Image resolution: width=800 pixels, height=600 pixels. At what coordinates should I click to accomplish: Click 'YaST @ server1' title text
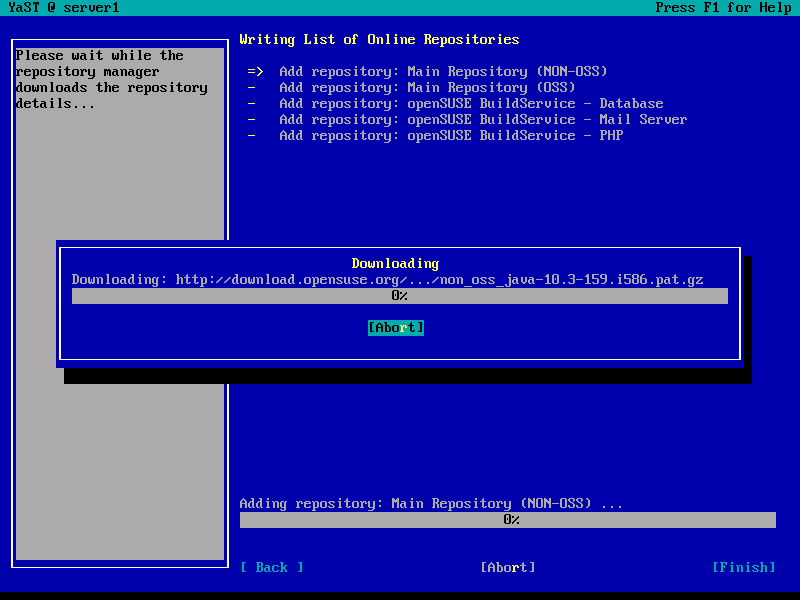[64, 8]
